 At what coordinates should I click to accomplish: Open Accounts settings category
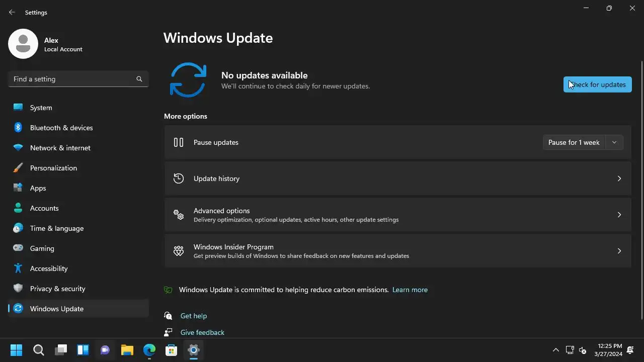coord(78,208)
